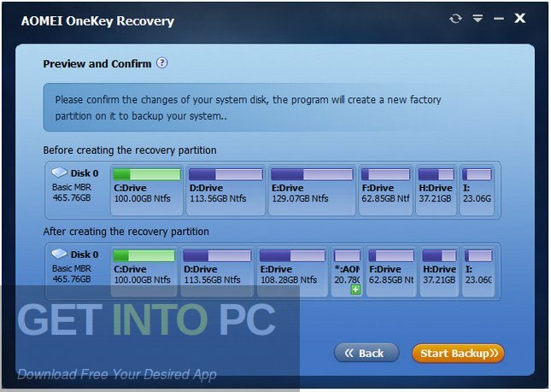This screenshot has width=551, height=392.
Task: Open the title bar dropdown menu arrow
Action: [478, 18]
